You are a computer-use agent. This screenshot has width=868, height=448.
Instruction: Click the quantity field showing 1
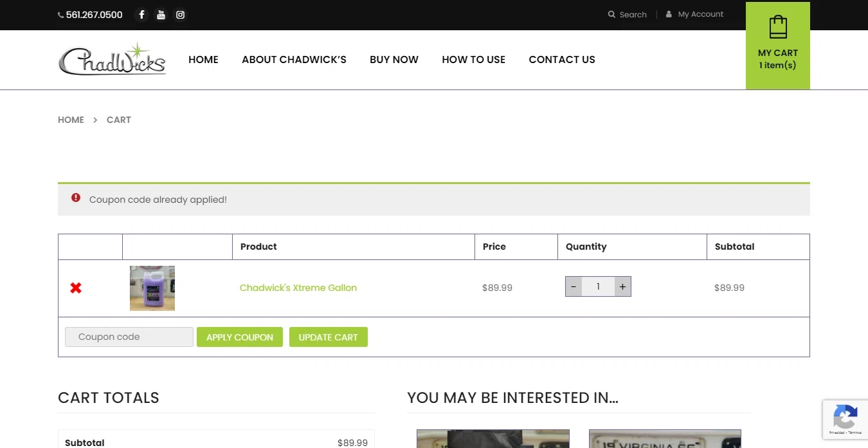pyautogui.click(x=598, y=286)
